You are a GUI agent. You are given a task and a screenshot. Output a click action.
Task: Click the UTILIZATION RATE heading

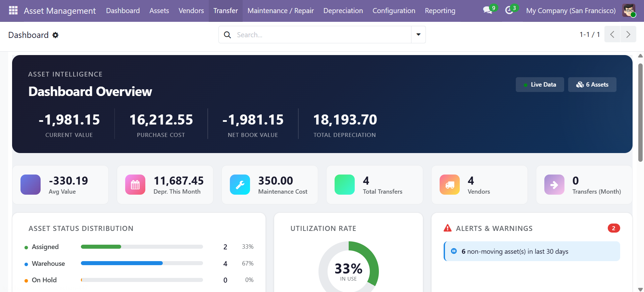pos(323,229)
